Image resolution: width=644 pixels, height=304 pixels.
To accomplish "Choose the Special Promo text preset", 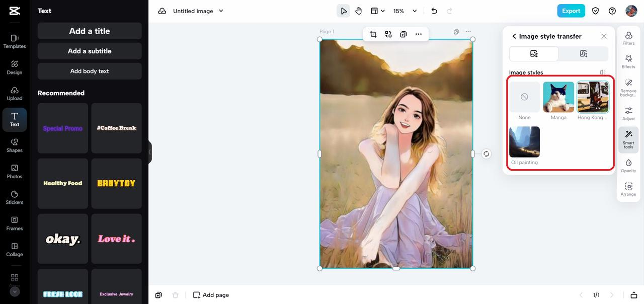I will tap(63, 128).
